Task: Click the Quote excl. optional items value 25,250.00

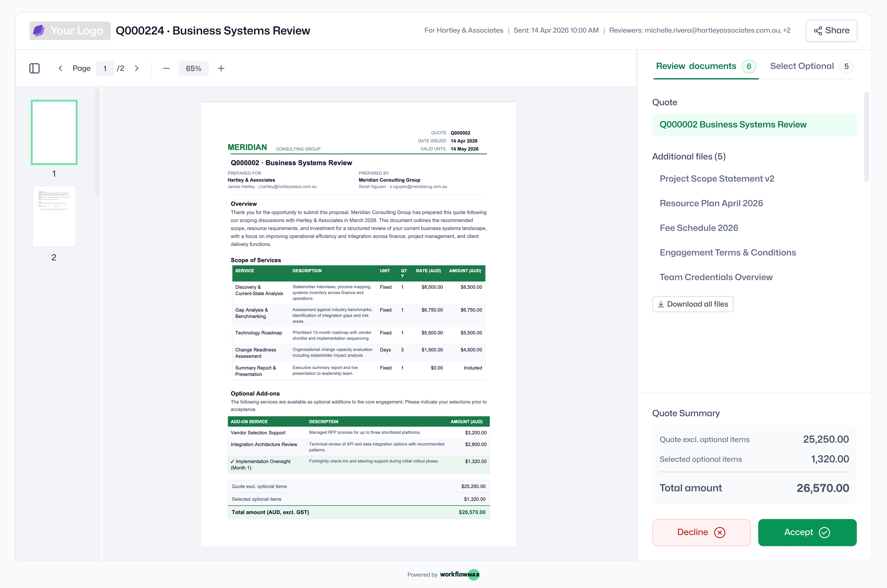Action: click(x=826, y=439)
